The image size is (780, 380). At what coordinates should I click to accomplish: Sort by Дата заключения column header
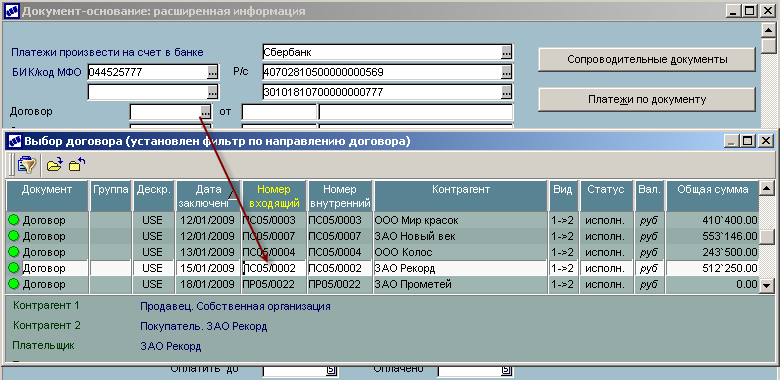(x=208, y=196)
